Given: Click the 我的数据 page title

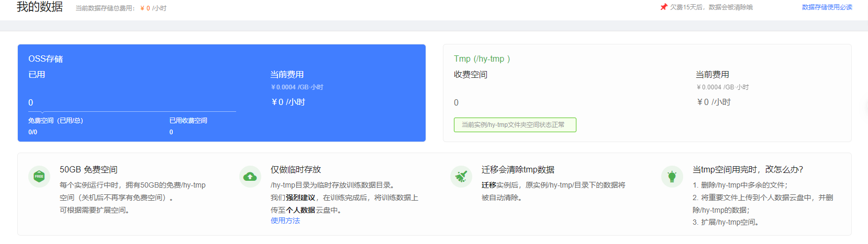Looking at the screenshot, I should 40,7.
